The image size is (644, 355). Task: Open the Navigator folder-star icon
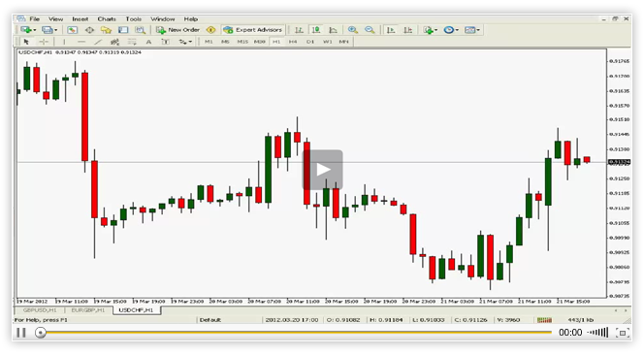pyautogui.click(x=106, y=30)
